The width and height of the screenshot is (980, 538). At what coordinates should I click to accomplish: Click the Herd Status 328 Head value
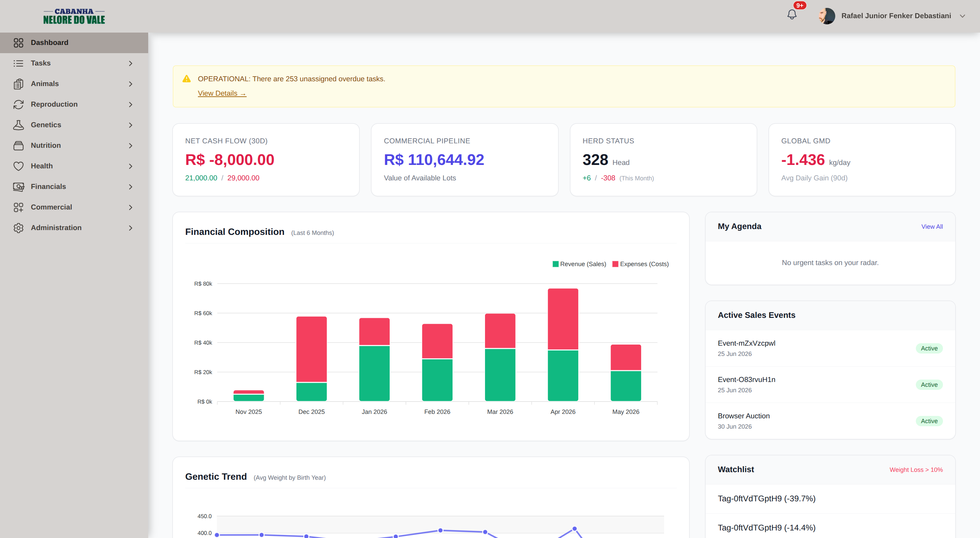click(606, 160)
